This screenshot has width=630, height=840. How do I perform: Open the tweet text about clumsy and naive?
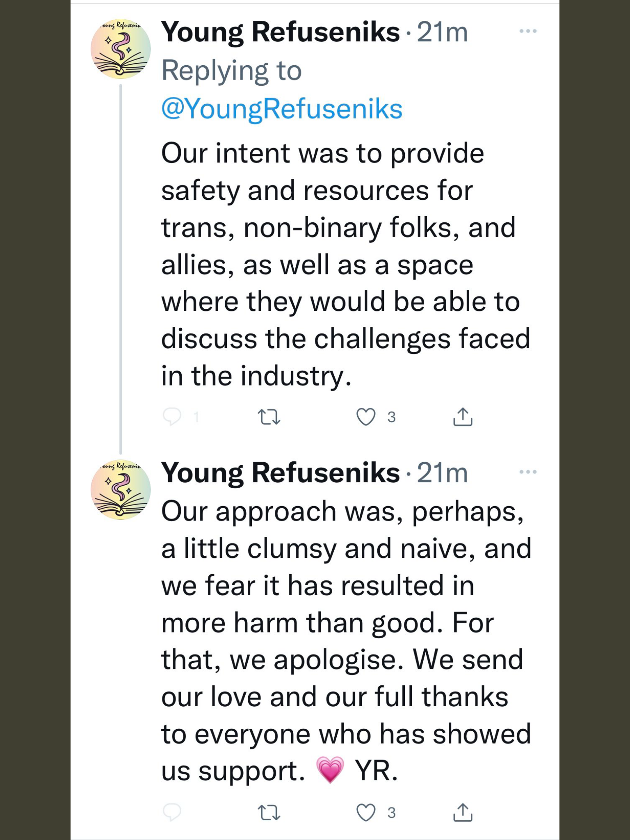tap(347, 641)
